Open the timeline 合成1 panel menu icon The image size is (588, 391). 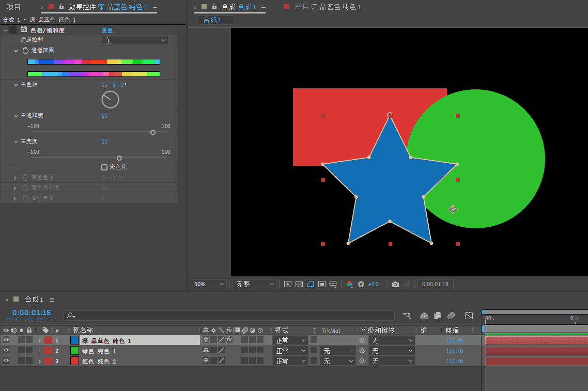[51, 300]
